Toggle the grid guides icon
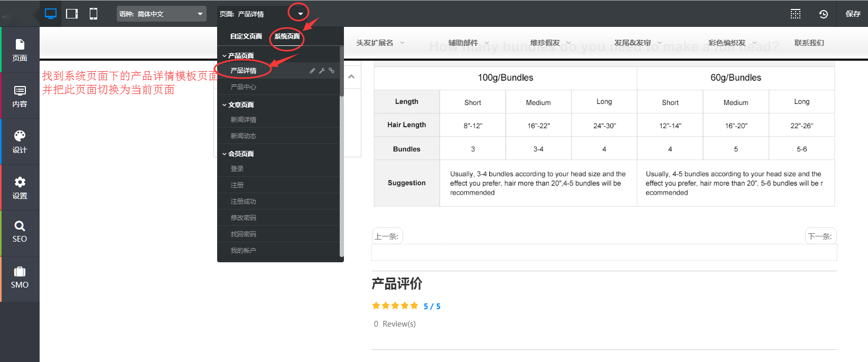The height and width of the screenshot is (362, 868). click(796, 14)
